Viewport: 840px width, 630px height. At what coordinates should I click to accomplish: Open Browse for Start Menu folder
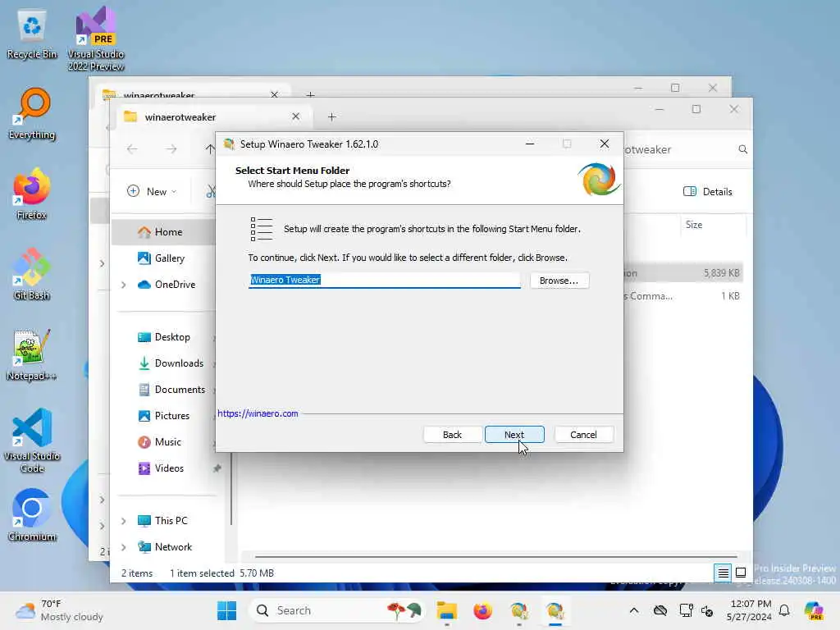[559, 281]
